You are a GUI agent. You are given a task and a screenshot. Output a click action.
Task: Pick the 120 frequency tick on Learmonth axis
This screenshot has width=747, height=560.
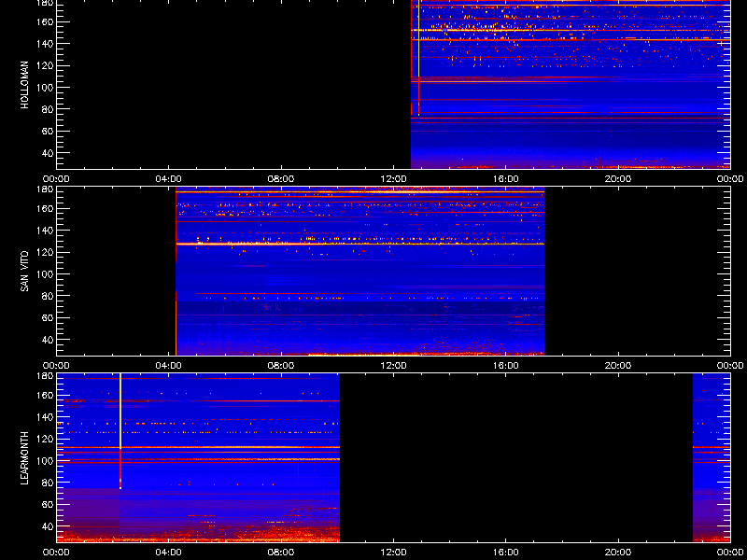tap(46, 439)
